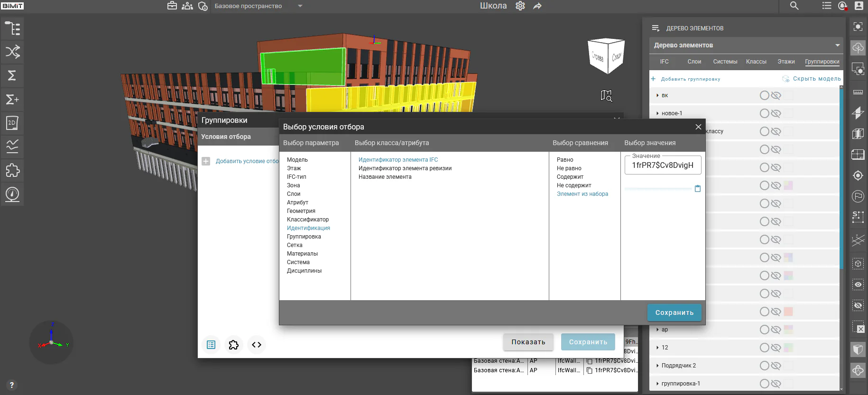Open the sigma summation tool
The height and width of the screenshot is (395, 868).
click(12, 75)
